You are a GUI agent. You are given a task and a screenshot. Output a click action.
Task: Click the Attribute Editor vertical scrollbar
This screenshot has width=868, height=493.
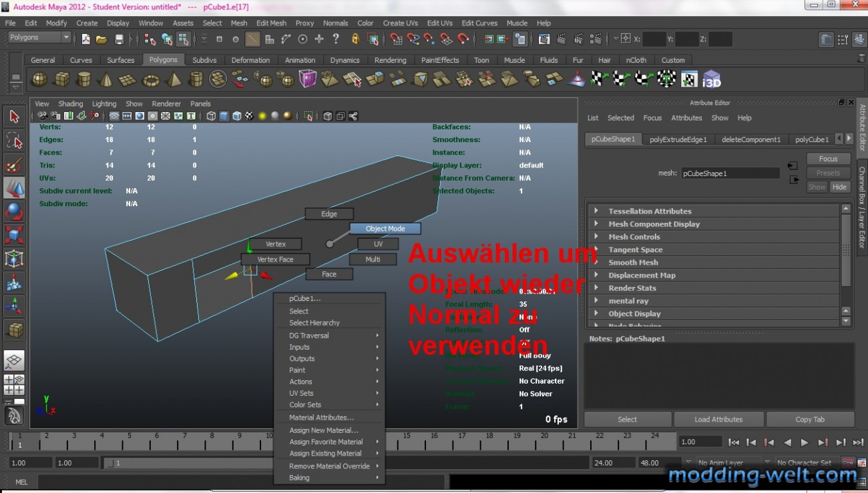(846, 264)
